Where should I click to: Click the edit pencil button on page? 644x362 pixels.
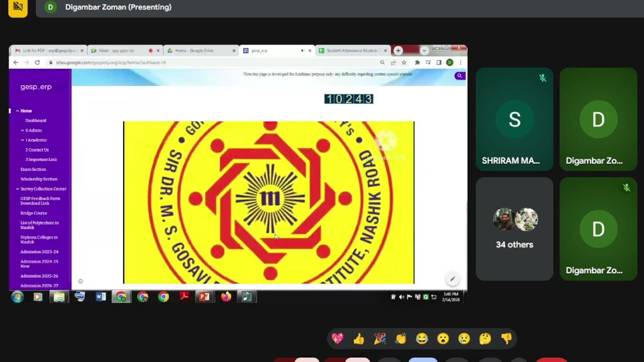(452, 279)
